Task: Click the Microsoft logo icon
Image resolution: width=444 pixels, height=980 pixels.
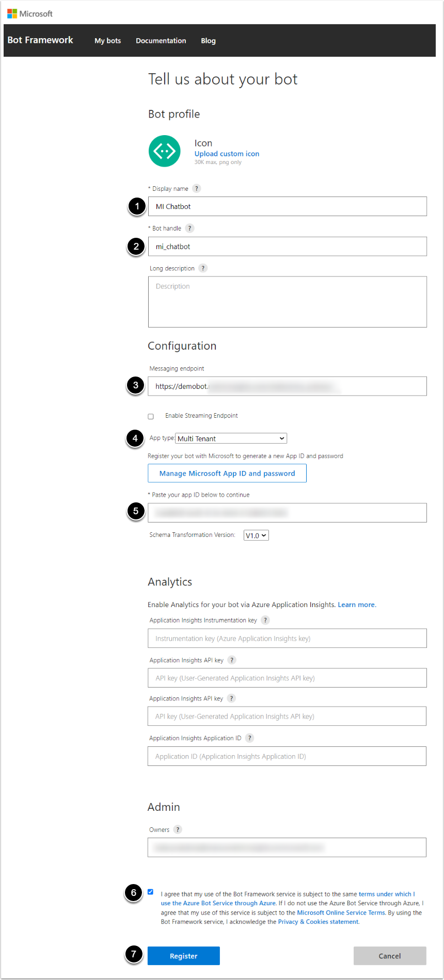Action: pyautogui.click(x=12, y=13)
